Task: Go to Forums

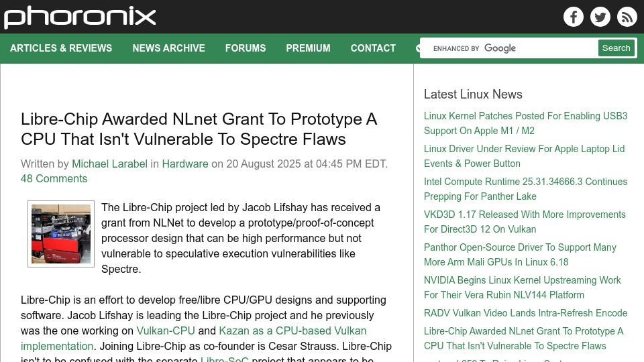Action: 246,48
